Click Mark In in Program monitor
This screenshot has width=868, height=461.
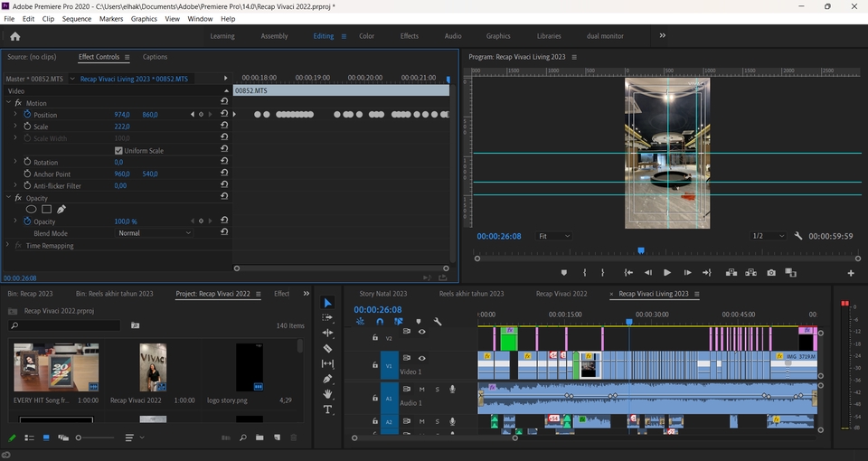(x=585, y=272)
